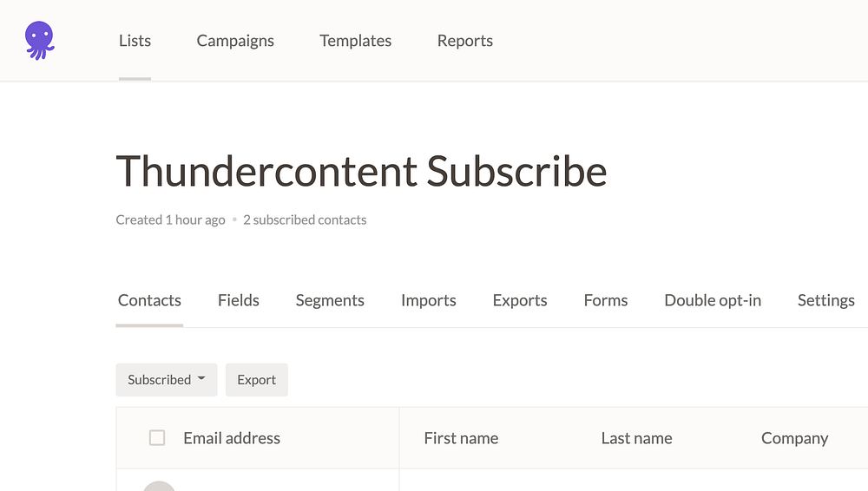Switch to the Fields tab
The image size is (868, 491).
(239, 301)
